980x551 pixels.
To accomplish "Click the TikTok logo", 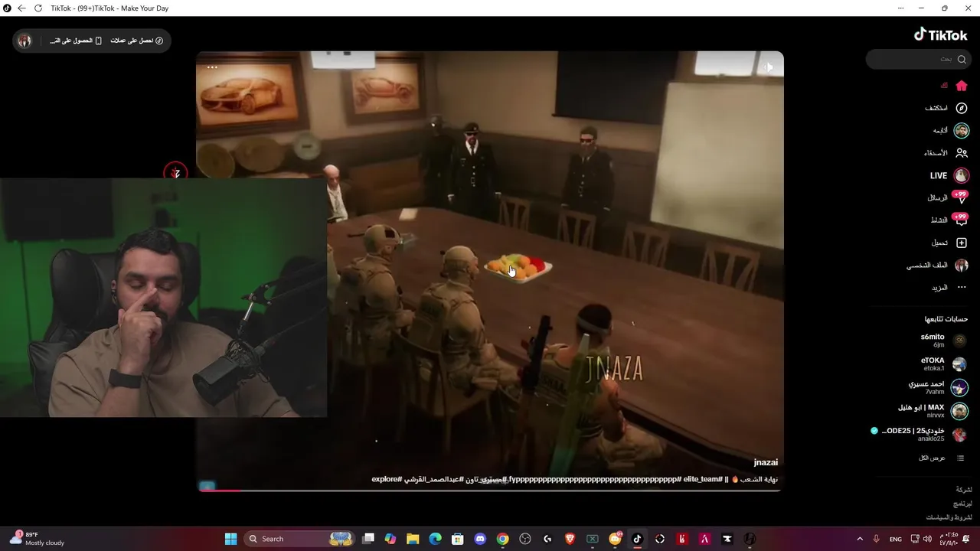I will (941, 34).
